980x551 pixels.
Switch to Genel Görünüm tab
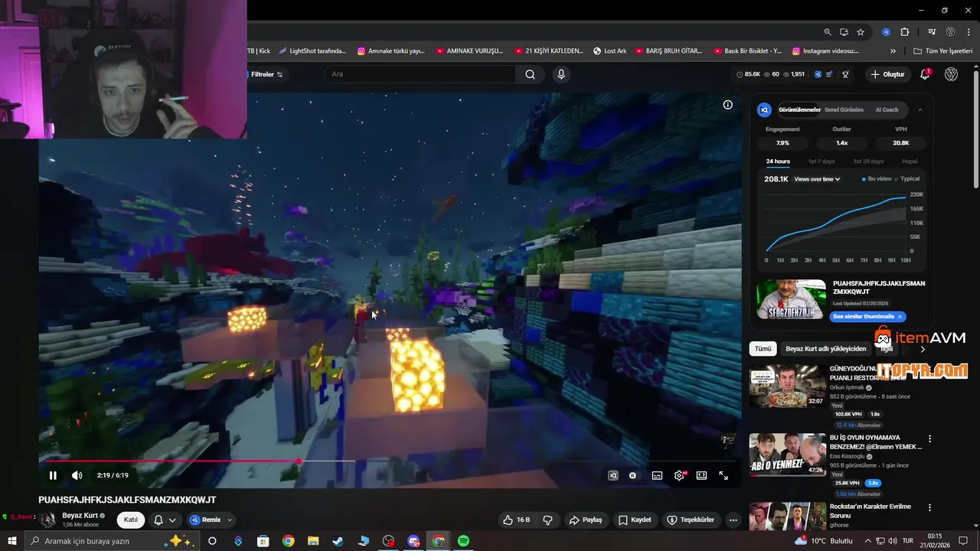click(x=844, y=109)
